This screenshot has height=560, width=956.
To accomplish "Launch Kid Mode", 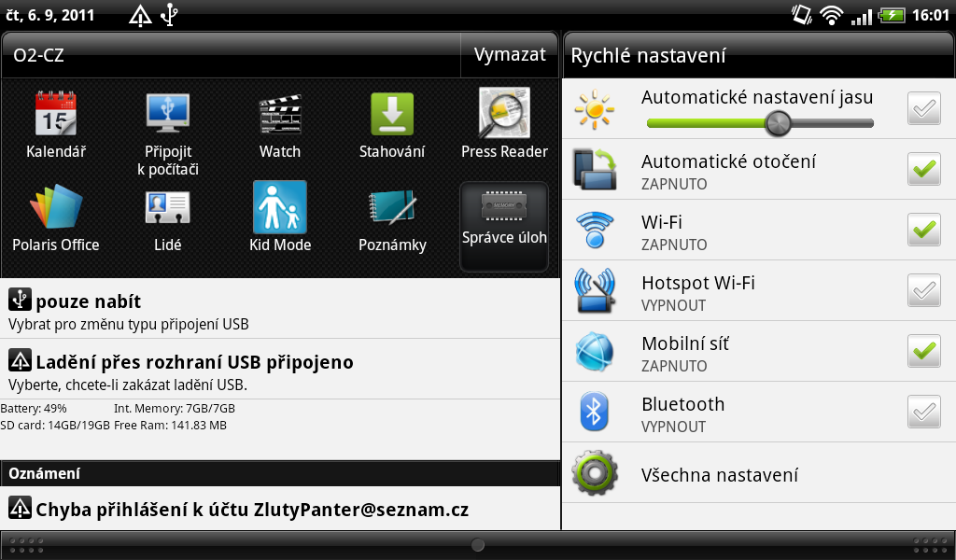I will [279, 217].
